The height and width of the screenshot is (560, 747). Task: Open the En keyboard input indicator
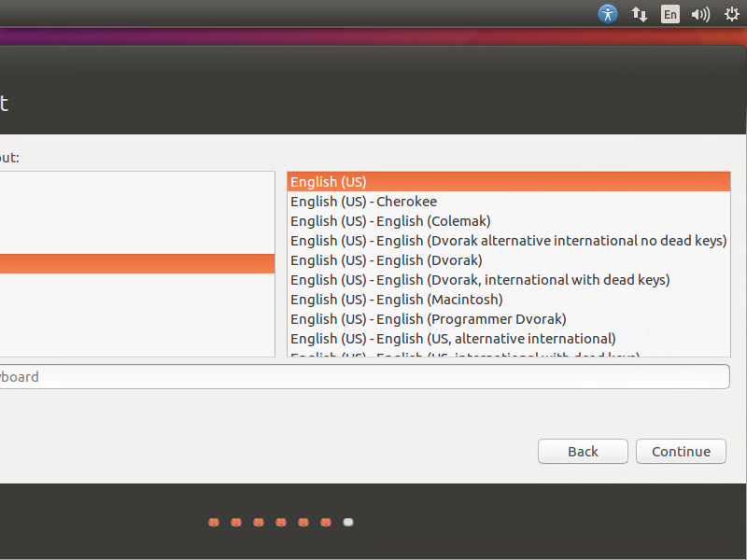tap(669, 14)
